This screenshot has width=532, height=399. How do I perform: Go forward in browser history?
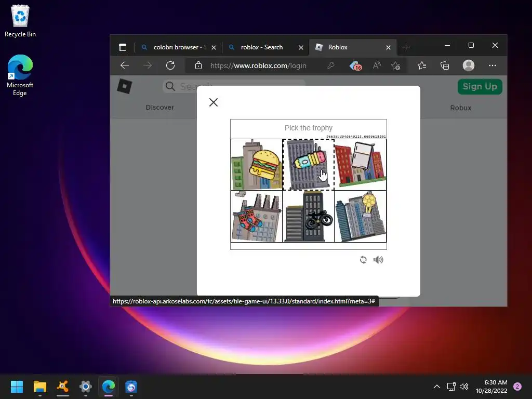point(148,65)
